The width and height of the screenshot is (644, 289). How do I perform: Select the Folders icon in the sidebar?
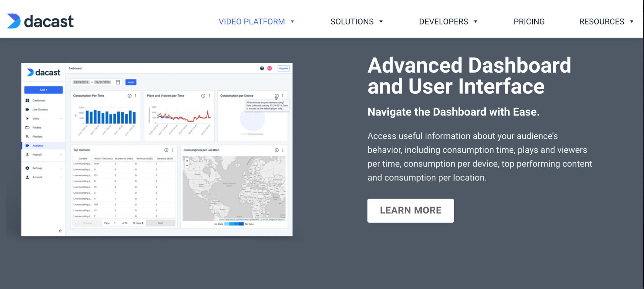tap(27, 128)
